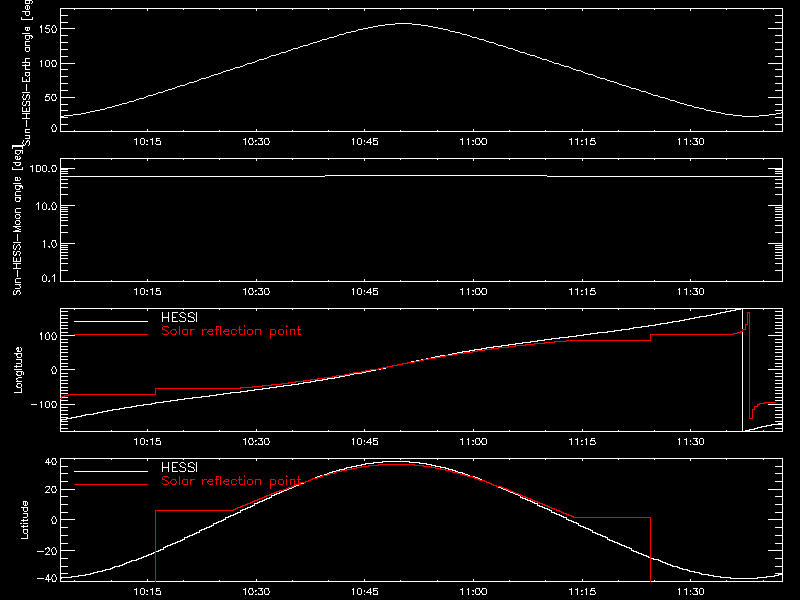The image size is (800, 600).
Task: Click 11:15 time label under Longitude plot
Action: (582, 442)
